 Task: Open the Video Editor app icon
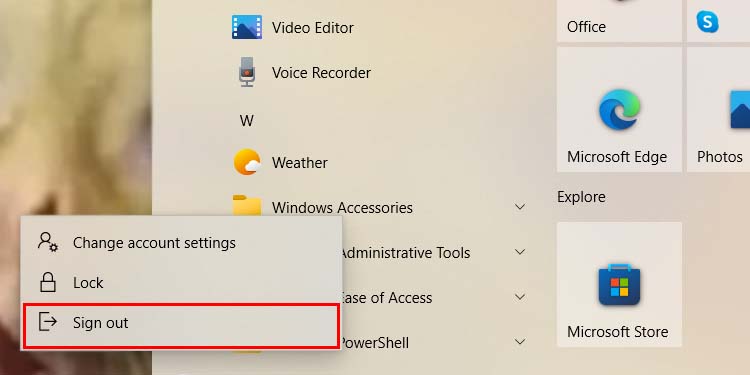[247, 27]
